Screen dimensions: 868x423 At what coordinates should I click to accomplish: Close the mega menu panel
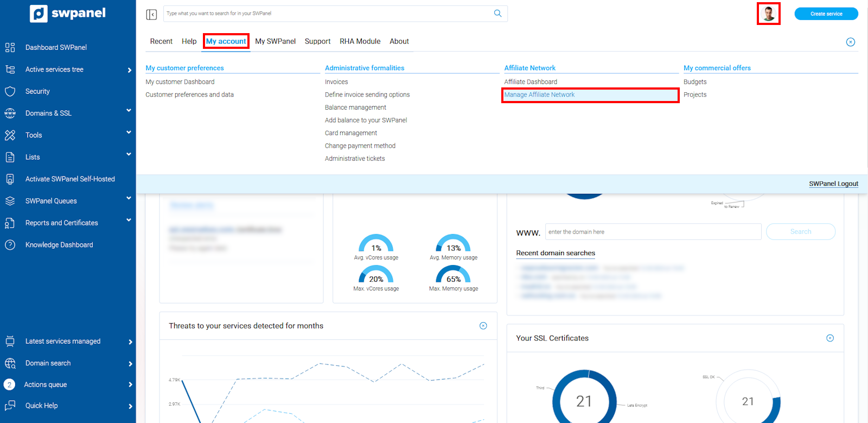coord(850,42)
